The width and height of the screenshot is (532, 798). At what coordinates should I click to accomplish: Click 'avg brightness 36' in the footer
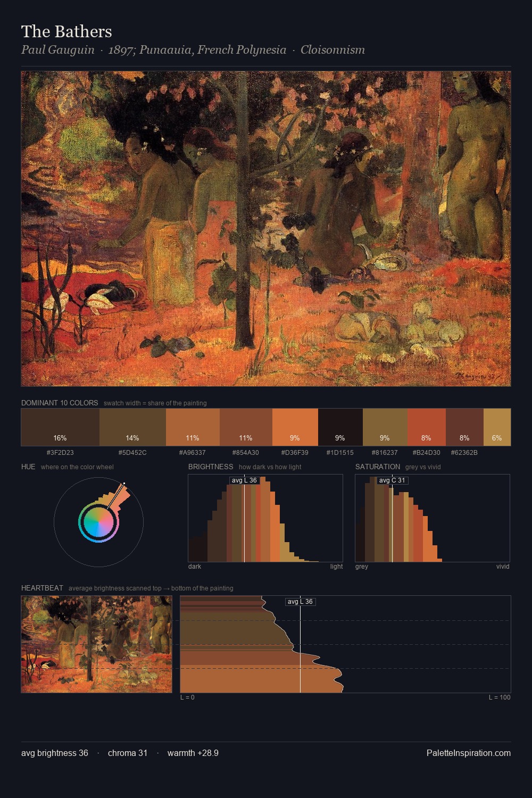(x=55, y=753)
